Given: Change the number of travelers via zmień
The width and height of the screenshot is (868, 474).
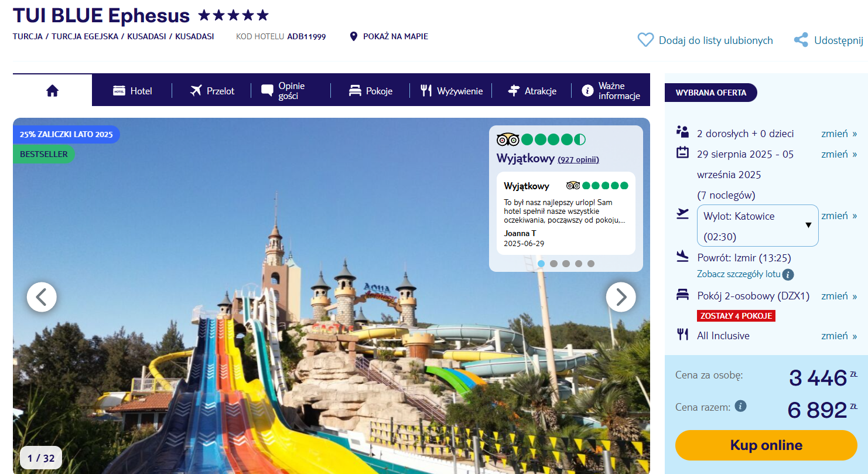Looking at the screenshot, I should tap(838, 134).
